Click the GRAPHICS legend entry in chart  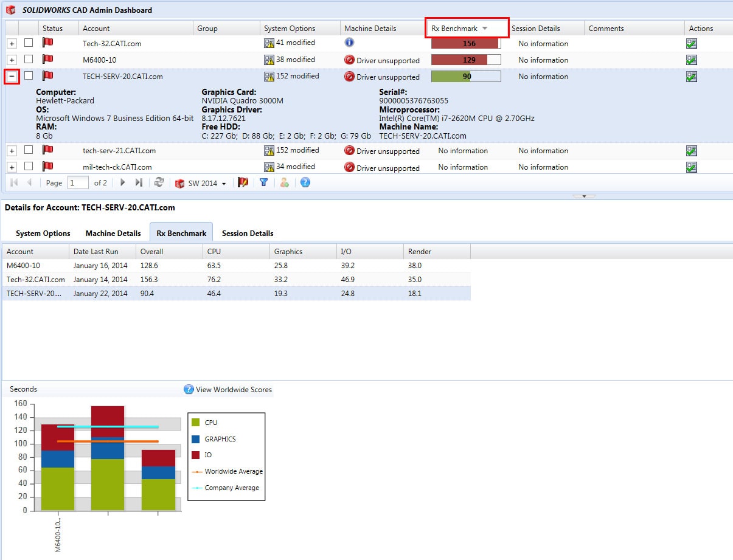click(x=214, y=438)
